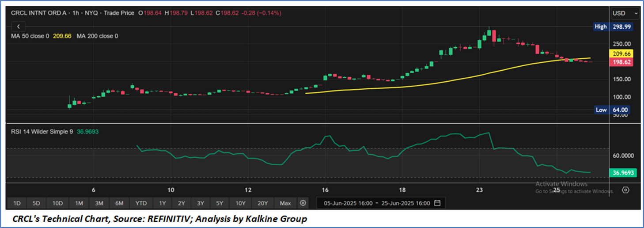Screen dimensions: 644x228
Task: Show the Max time range
Action: click(x=285, y=203)
